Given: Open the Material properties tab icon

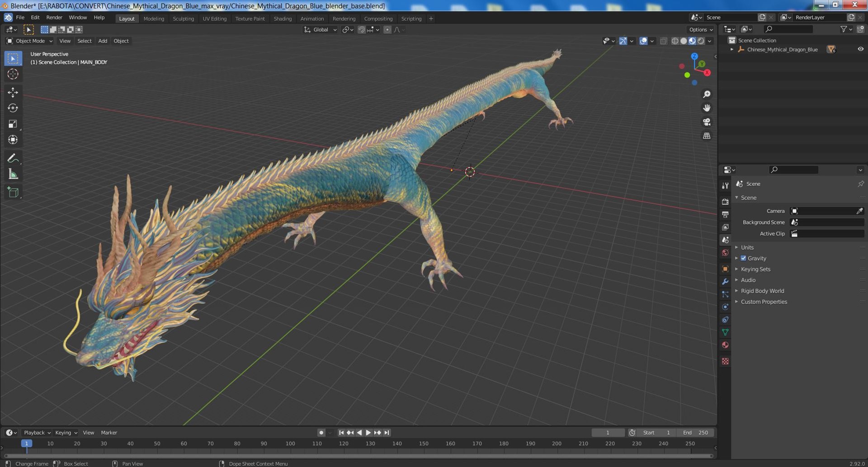Looking at the screenshot, I should [x=725, y=345].
